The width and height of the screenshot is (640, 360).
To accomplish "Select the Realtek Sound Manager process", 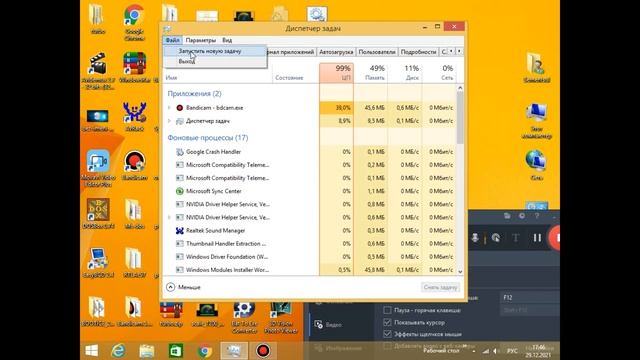I will (309, 231).
